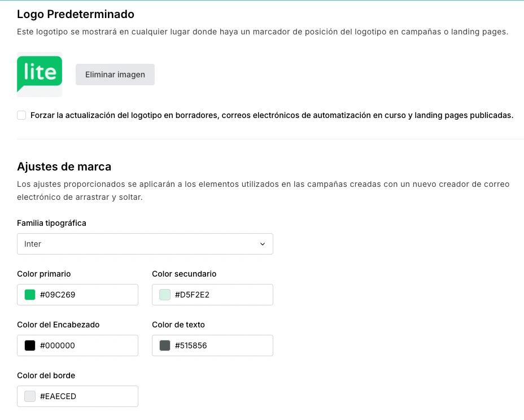Select the #515856 hex value field
This screenshot has width=524, height=420.
220,345
